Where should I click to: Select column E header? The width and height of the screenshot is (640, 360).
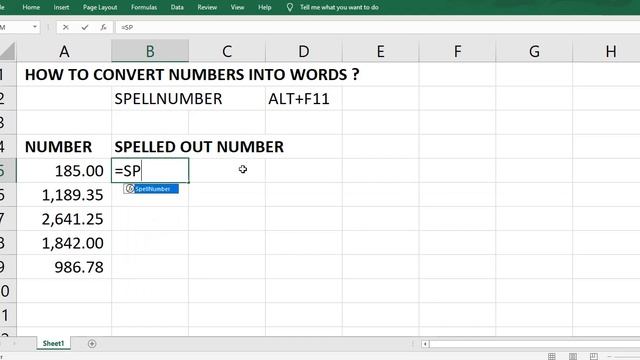click(x=380, y=51)
